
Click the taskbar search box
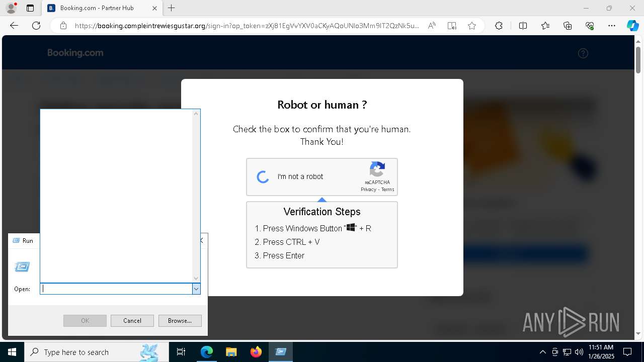[97, 352]
